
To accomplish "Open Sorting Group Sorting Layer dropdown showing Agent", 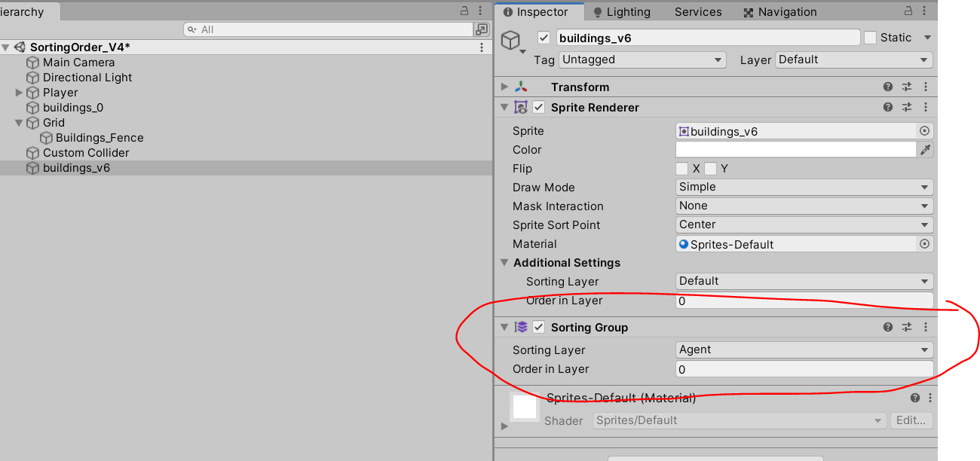I will [x=804, y=350].
